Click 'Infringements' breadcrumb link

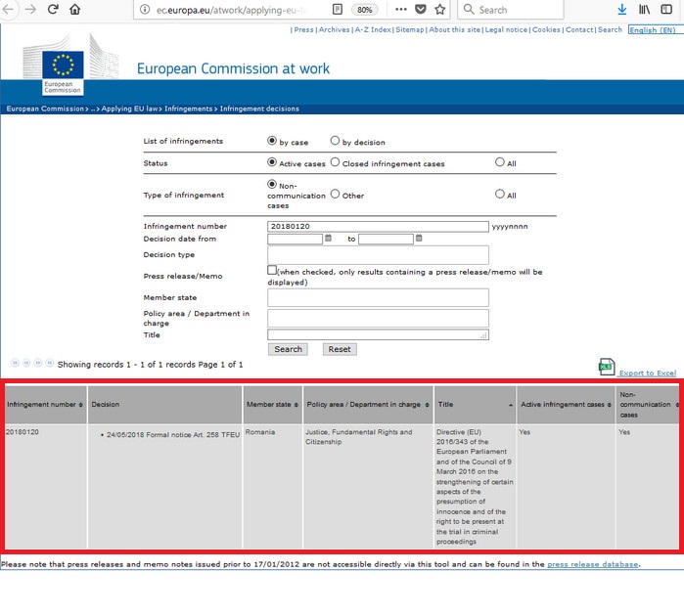tap(189, 109)
